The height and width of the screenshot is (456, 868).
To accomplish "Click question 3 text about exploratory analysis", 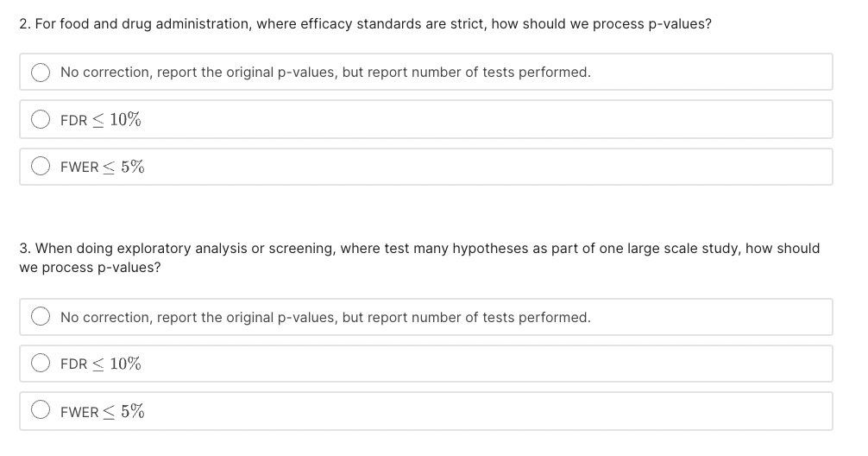I will [x=419, y=257].
